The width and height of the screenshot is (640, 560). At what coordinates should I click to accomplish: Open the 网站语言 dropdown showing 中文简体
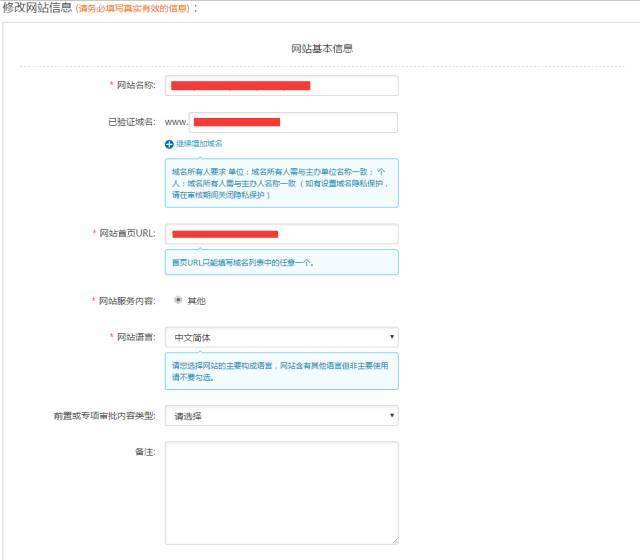coord(281,338)
